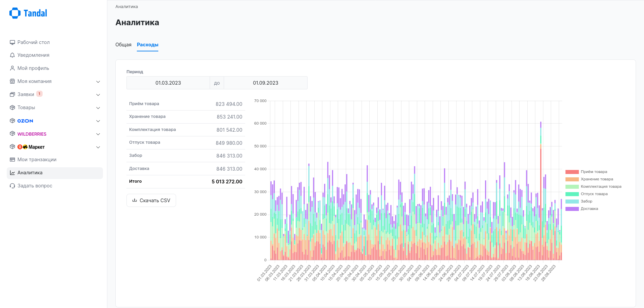This screenshot has height=308, width=644.
Task: Expand the OZON submenu chevron
Action: click(x=98, y=121)
